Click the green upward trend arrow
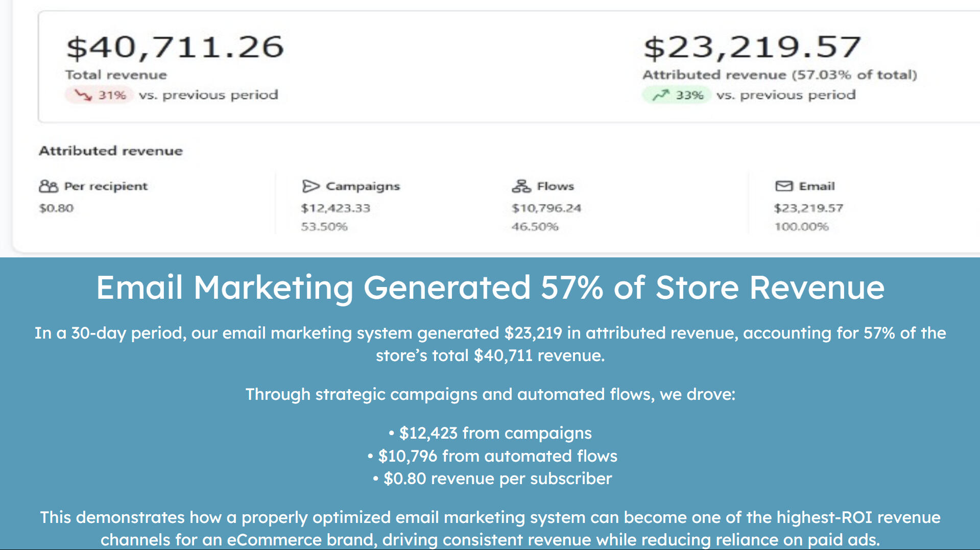The width and height of the screenshot is (980, 550). pos(661,95)
